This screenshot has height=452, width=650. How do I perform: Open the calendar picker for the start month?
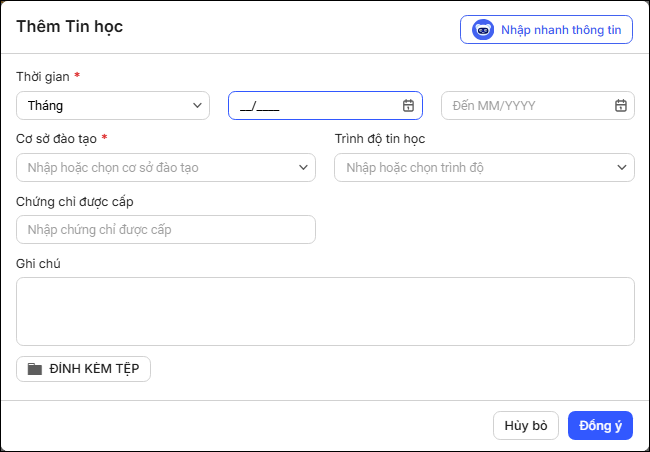pos(408,106)
